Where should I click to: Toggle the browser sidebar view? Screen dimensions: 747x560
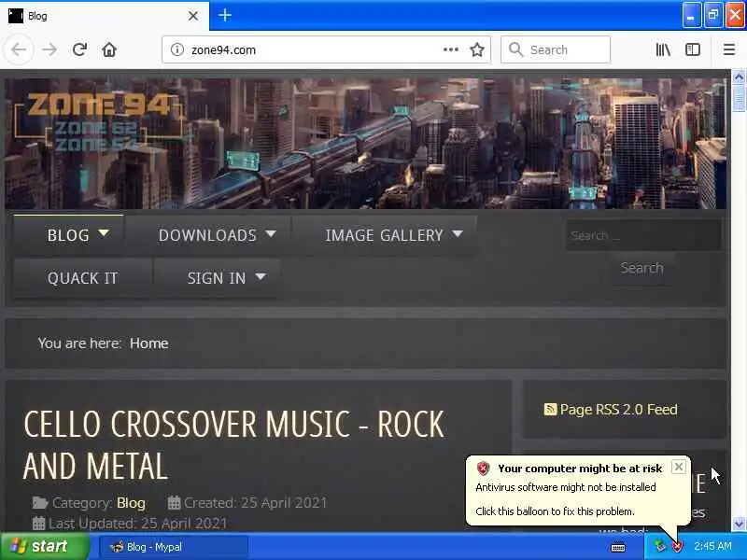[693, 49]
